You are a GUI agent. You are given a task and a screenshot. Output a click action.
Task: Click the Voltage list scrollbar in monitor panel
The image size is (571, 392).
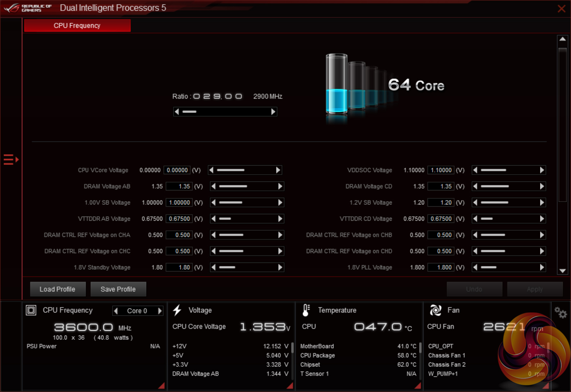(x=292, y=348)
